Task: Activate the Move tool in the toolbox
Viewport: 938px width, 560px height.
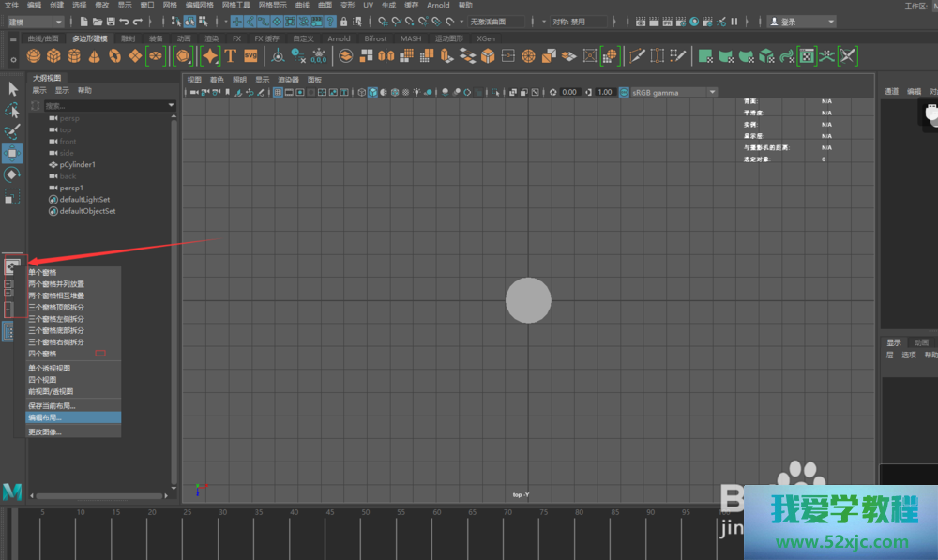Action: (x=12, y=153)
